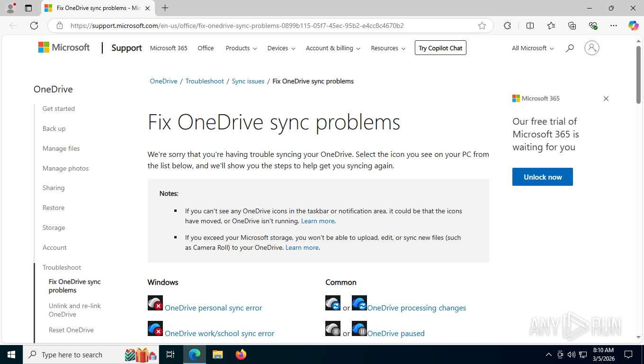Open Task View on the taskbar

[170, 355]
